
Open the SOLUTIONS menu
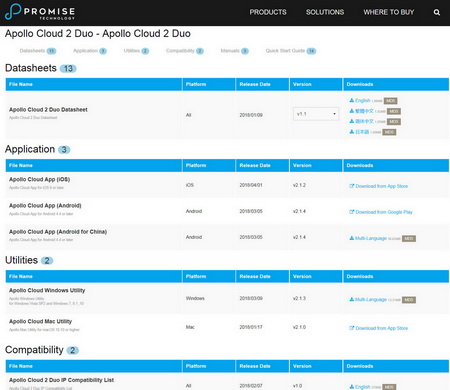pos(325,12)
